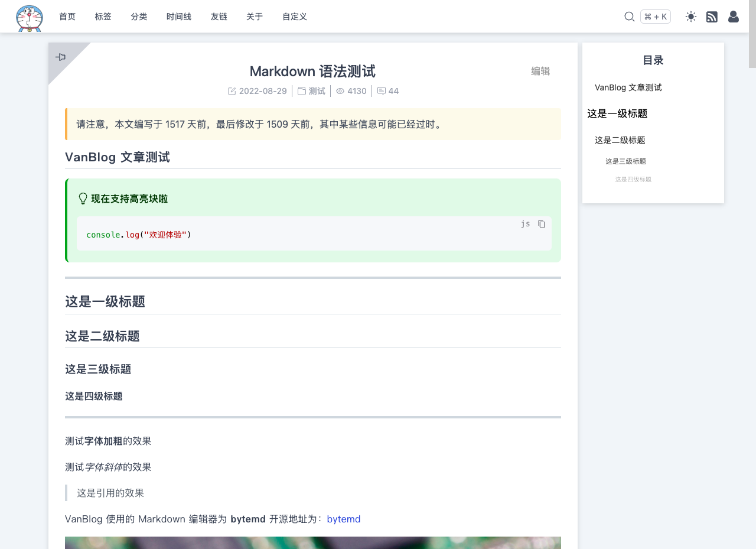This screenshot has width=756, height=549.
Task: Click the 编辑 edit link
Action: 540,71
